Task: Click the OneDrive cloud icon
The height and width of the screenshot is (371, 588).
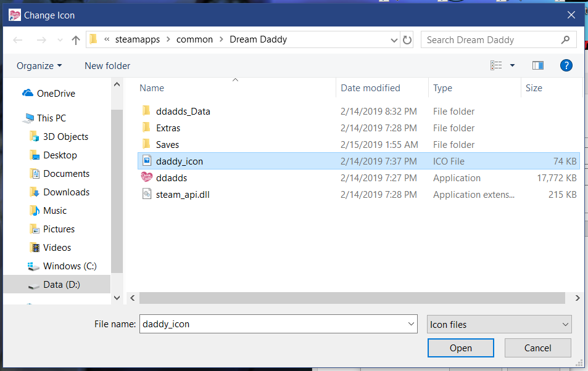Action: point(27,93)
